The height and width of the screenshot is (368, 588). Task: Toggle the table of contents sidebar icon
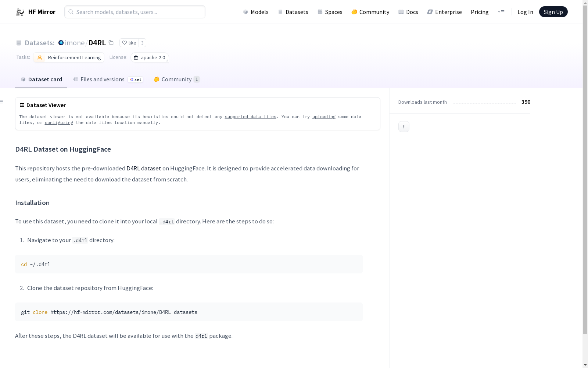point(1,102)
